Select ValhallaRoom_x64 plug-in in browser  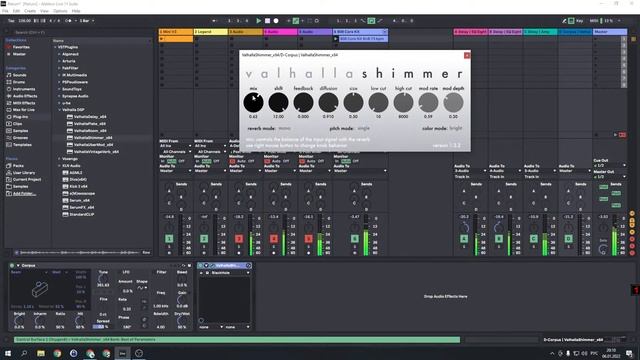[90, 131]
